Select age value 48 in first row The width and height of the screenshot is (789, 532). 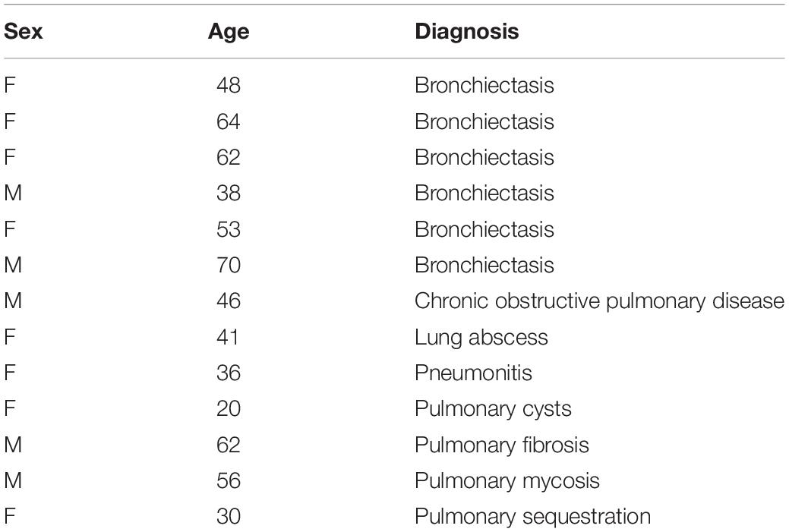[229, 86]
